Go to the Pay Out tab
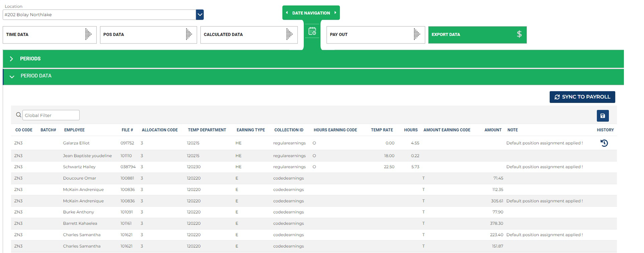The height and width of the screenshot is (253, 644). click(x=375, y=34)
